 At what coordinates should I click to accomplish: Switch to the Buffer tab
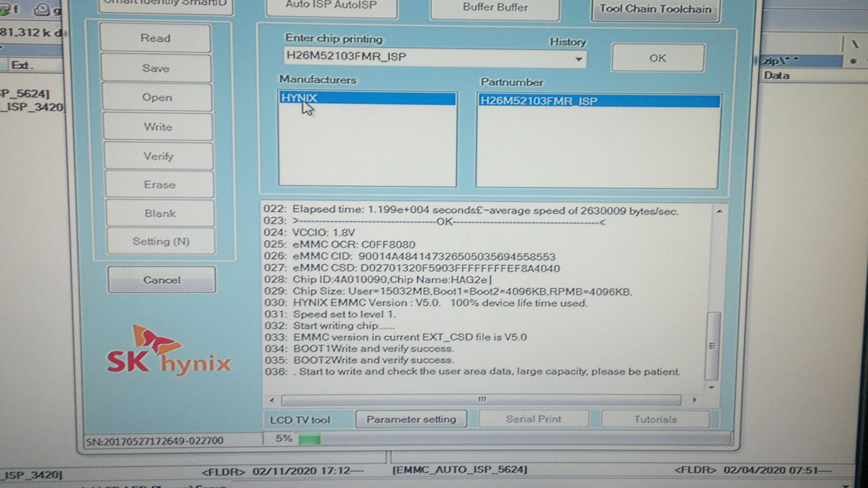pyautogui.click(x=495, y=8)
